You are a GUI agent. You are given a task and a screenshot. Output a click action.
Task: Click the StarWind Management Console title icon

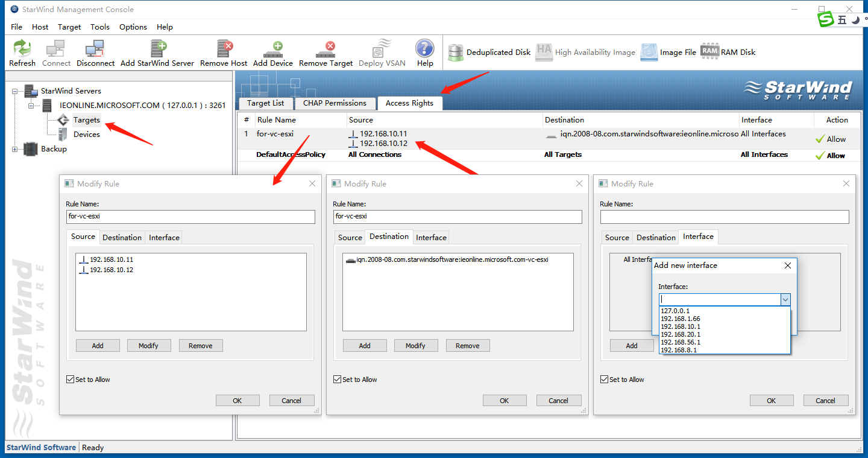click(14, 9)
